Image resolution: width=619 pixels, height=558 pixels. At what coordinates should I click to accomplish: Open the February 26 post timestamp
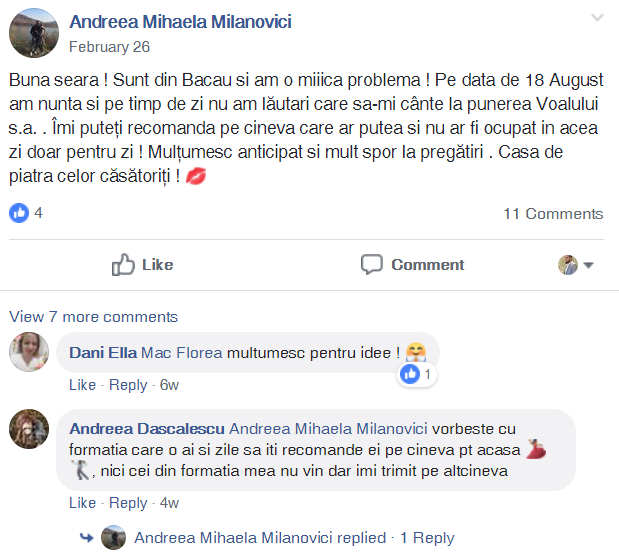pos(108,47)
